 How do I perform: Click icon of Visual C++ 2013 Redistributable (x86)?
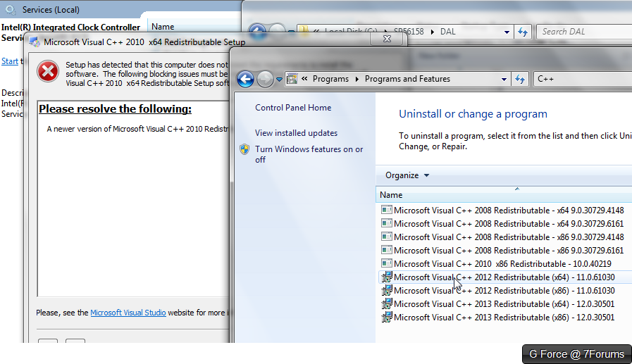[x=387, y=317]
